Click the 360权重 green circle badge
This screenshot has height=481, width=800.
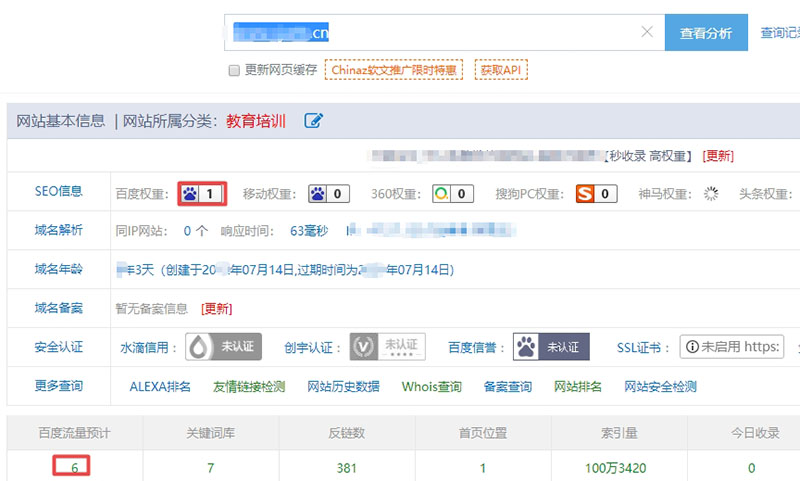click(453, 194)
